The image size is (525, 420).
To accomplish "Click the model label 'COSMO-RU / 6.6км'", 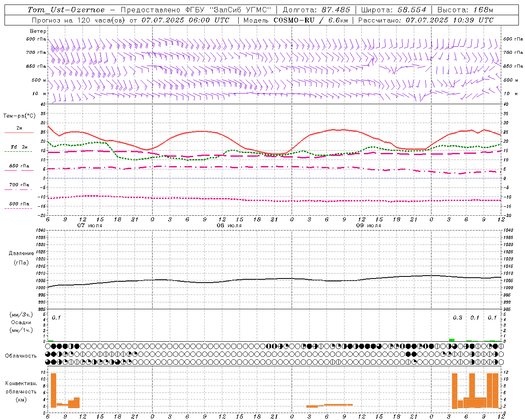I will 310,20.
